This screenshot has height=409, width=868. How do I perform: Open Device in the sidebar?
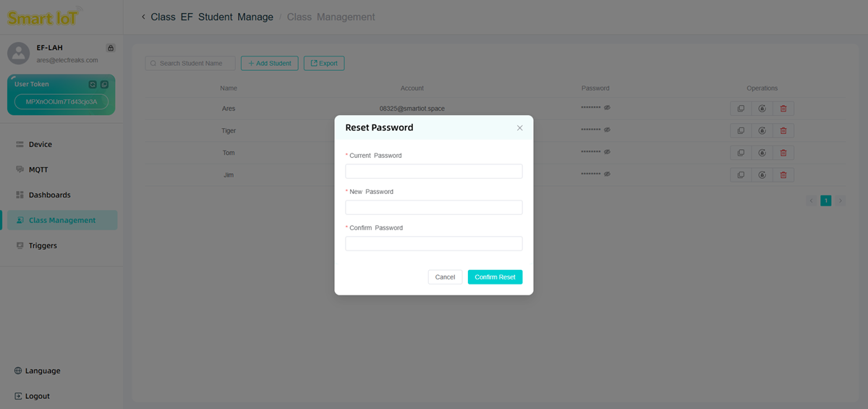pos(40,144)
